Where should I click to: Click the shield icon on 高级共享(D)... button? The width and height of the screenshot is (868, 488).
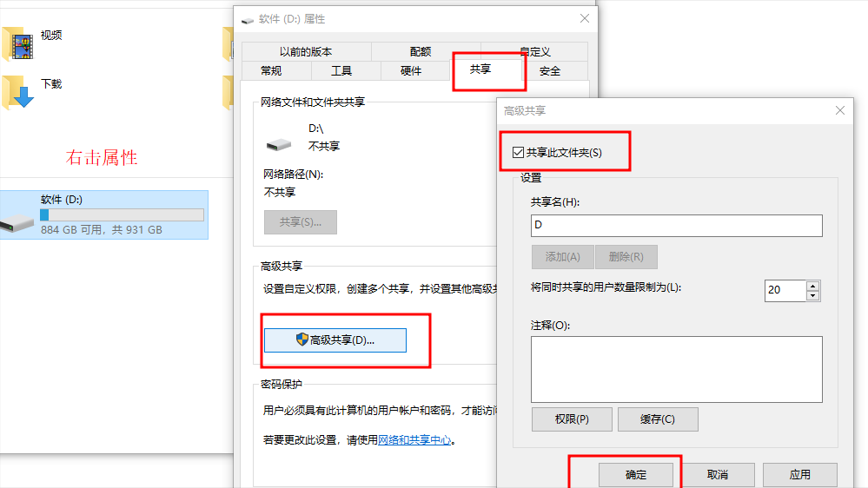pos(301,340)
